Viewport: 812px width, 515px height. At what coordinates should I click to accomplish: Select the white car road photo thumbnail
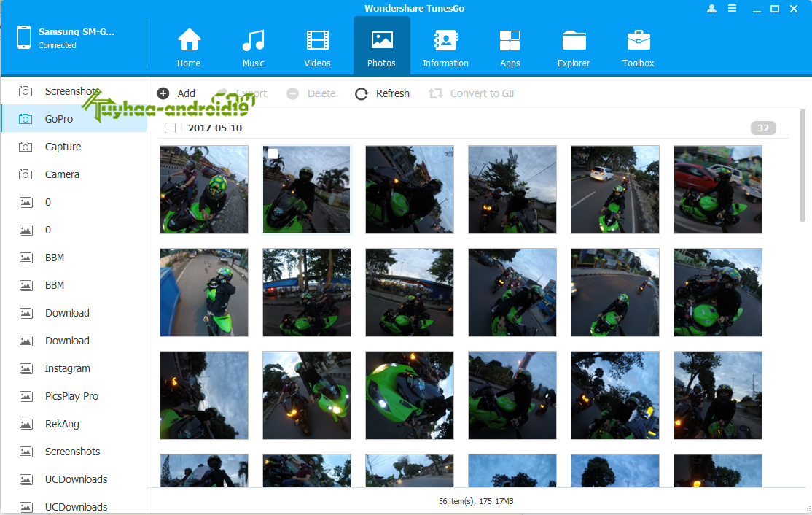coord(615,190)
